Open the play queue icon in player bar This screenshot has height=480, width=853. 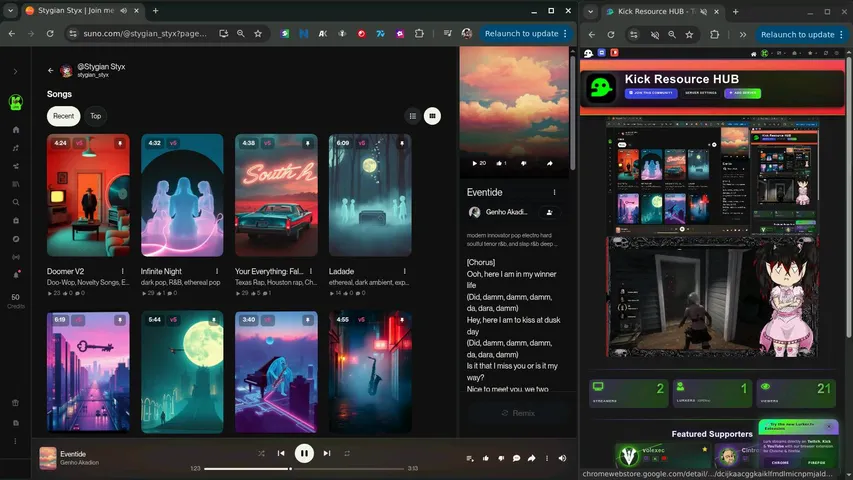[x=469, y=458]
